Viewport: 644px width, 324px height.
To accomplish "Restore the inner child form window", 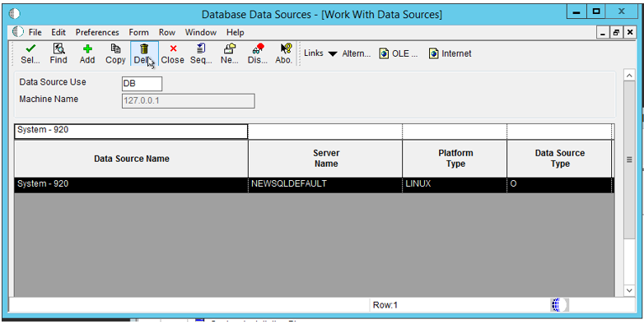I will pyautogui.click(x=617, y=32).
